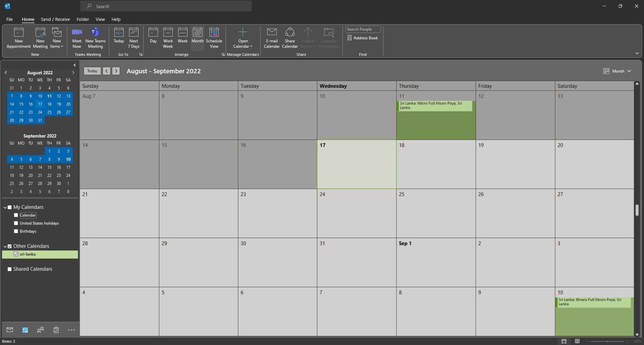This screenshot has width=644, height=345.
Task: Open the Send / Receive tab
Action: (55, 19)
